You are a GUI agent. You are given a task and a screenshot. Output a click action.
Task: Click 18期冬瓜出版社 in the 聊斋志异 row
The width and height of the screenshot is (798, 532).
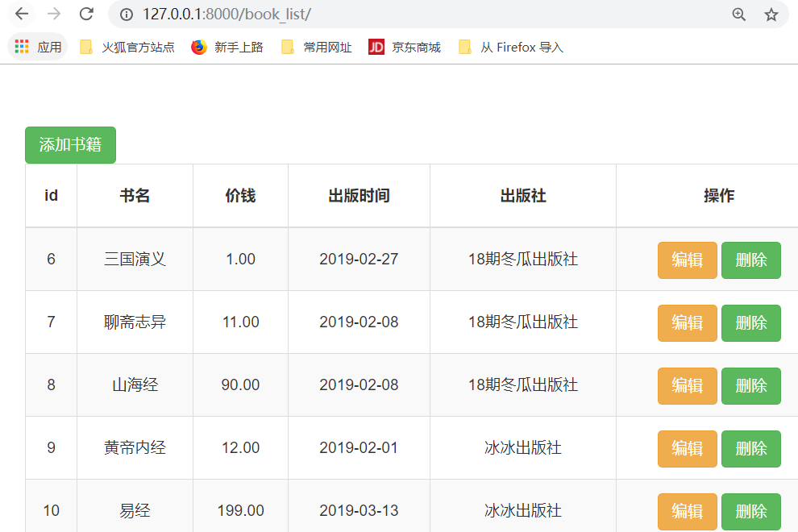[x=523, y=322]
